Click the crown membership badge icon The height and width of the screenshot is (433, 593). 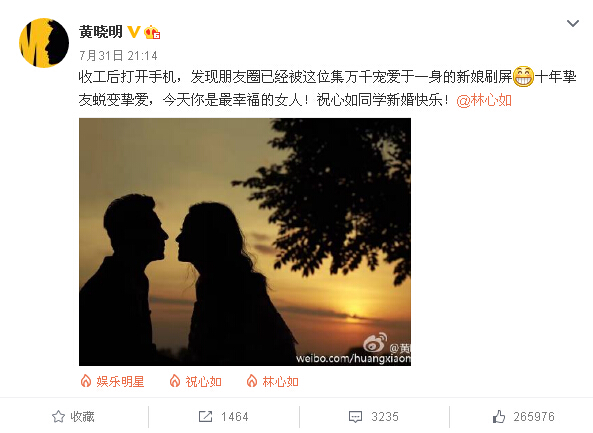coord(152,32)
